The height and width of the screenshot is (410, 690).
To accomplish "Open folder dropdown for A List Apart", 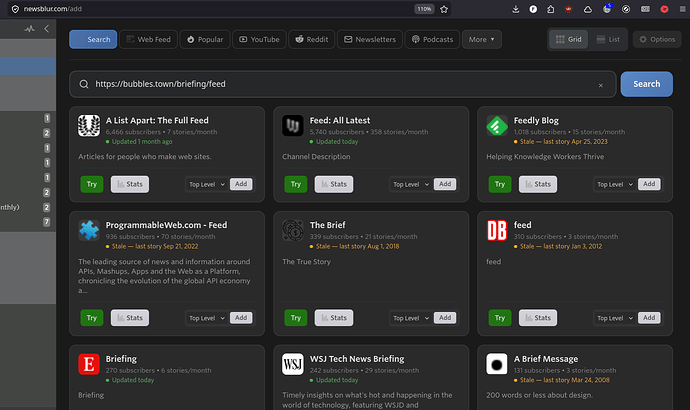I will (x=207, y=184).
